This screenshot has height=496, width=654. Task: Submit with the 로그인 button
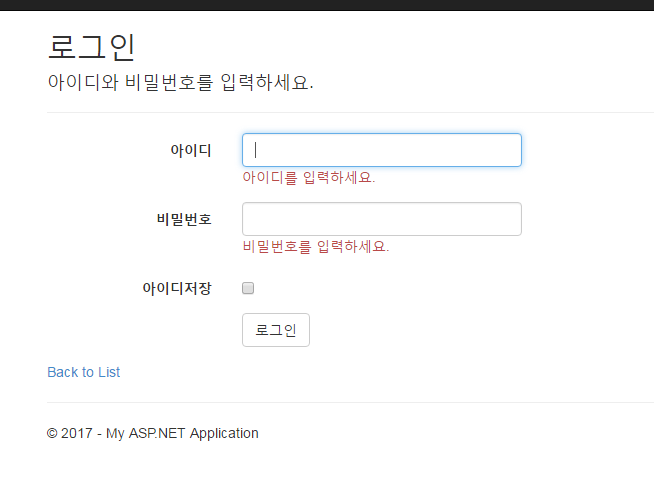[276, 330]
